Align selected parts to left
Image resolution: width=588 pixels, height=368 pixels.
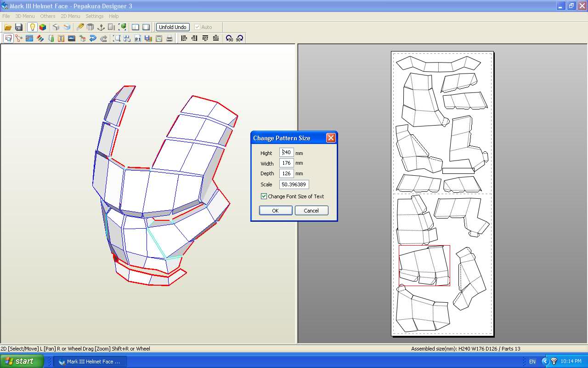(184, 39)
